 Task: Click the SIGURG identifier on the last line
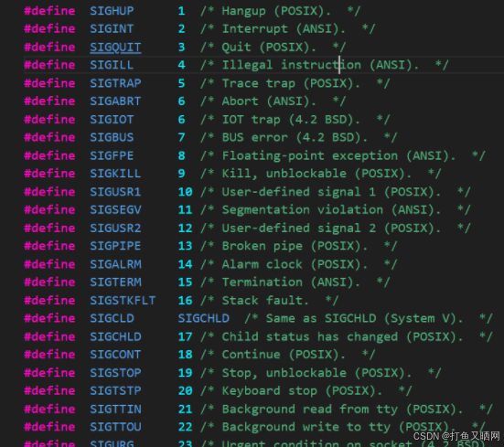click(x=112, y=443)
